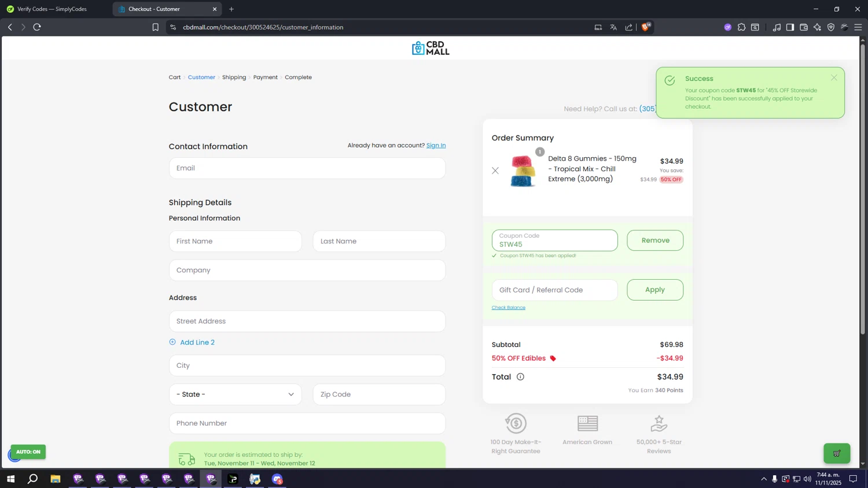Click the share page icon
This screenshot has width=868, height=488.
tap(629, 27)
